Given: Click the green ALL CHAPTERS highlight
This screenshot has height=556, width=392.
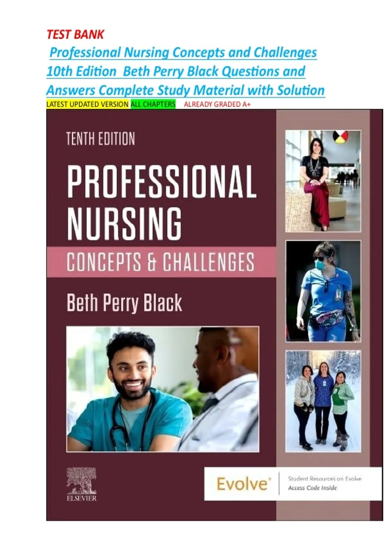Looking at the screenshot, I should tap(153, 104).
